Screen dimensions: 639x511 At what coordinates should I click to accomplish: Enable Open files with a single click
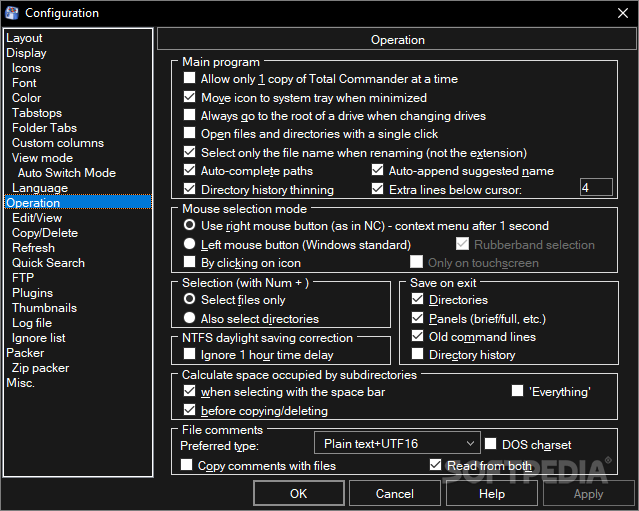189,133
